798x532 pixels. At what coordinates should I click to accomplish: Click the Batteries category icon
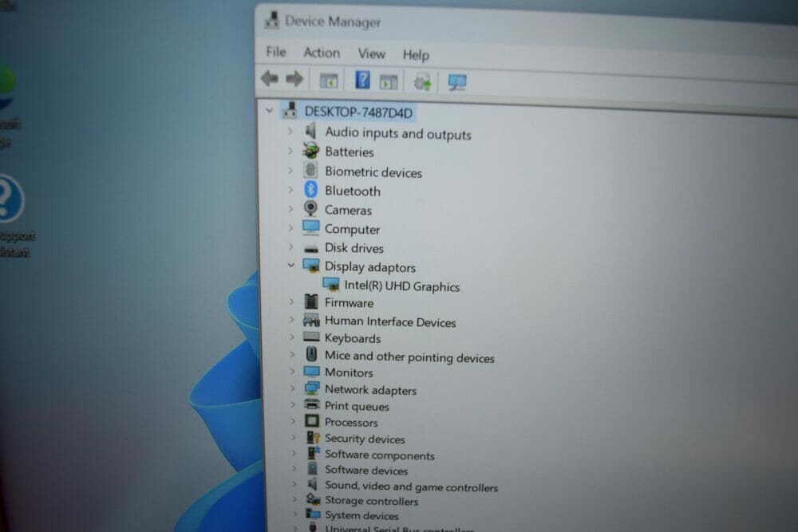tap(310, 151)
